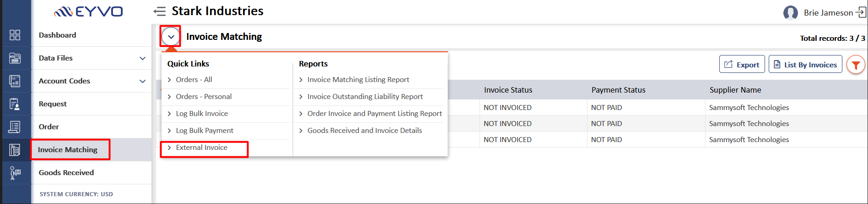Click the Stark Industries title
This screenshot has height=204, width=868.
click(x=218, y=11)
